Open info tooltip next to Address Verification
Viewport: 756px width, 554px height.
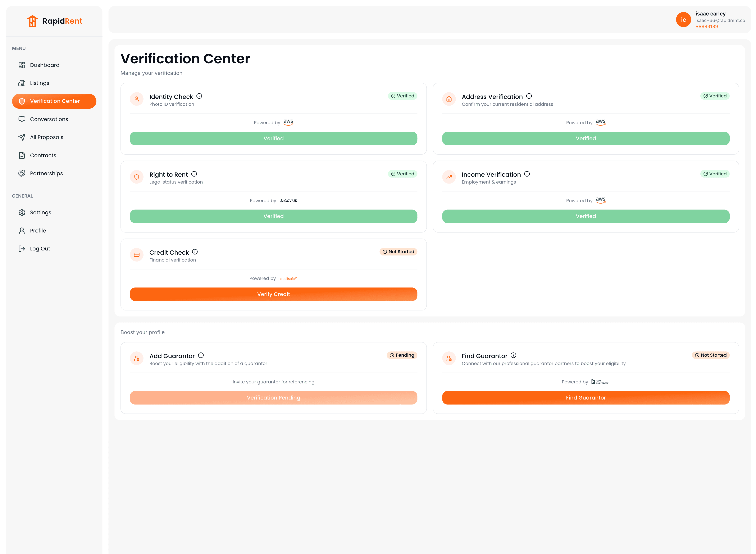(529, 96)
